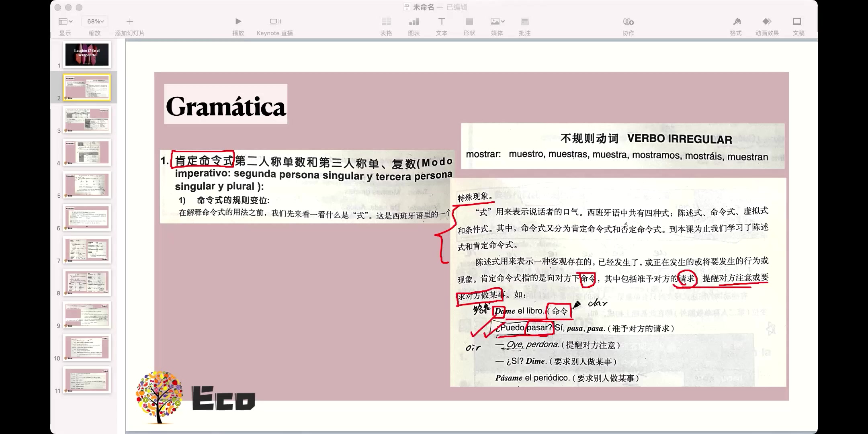Viewport: 868px width, 434px height.
Task: Select slide 10 thumbnail
Action: pos(87,347)
